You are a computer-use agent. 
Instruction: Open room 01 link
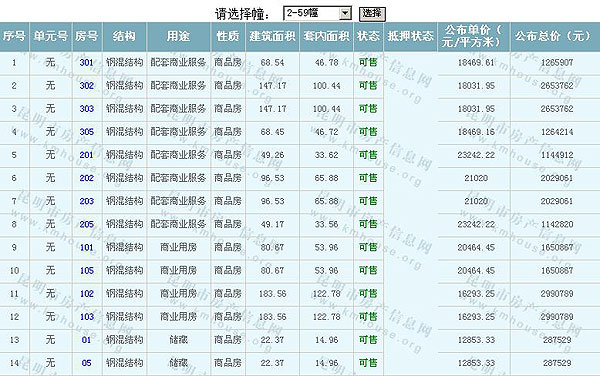tap(86, 340)
